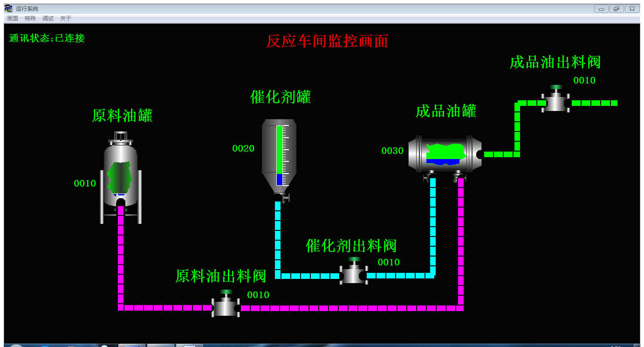Toggle the 催化剂出料阀 valve
This screenshot has height=347, width=644.
pyautogui.click(x=354, y=274)
